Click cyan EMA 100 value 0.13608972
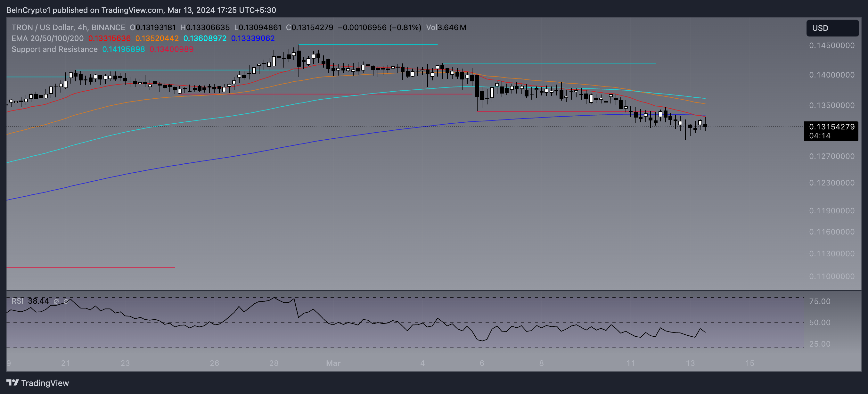The height and width of the screenshot is (394, 868). 205,38
